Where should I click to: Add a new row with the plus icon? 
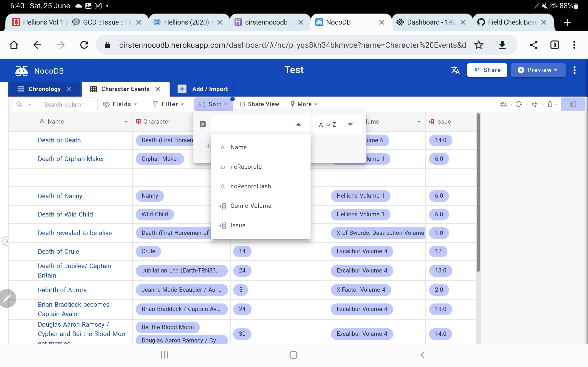click(535, 104)
